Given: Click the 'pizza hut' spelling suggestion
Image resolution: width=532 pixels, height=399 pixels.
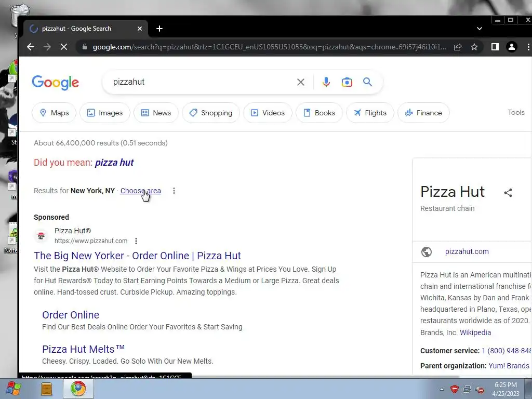Looking at the screenshot, I should coord(114,163).
